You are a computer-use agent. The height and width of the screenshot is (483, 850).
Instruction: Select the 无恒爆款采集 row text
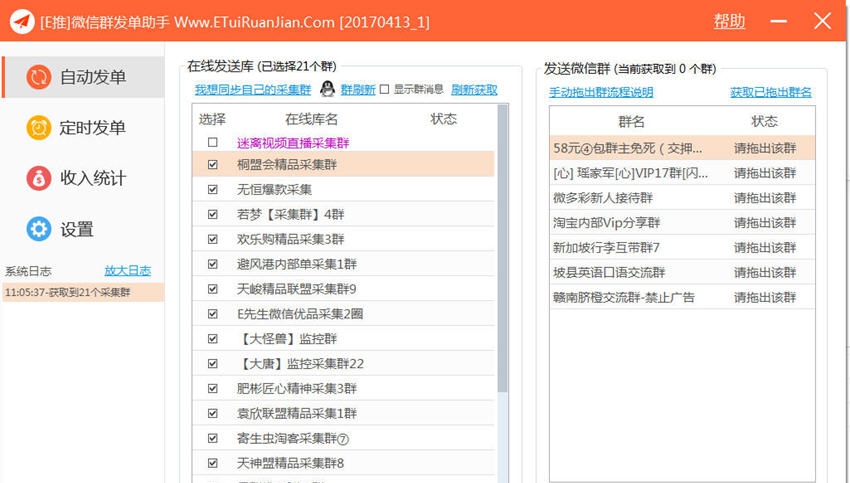click(274, 190)
